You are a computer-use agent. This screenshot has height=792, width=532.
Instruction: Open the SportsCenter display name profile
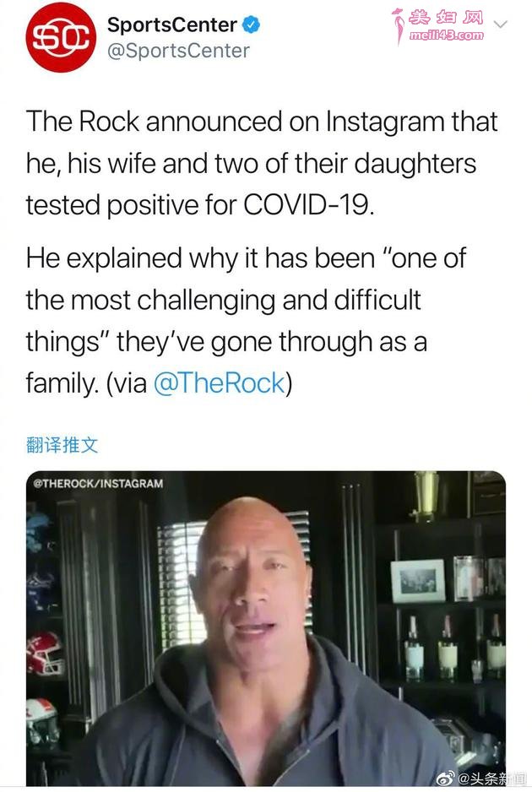point(171,24)
